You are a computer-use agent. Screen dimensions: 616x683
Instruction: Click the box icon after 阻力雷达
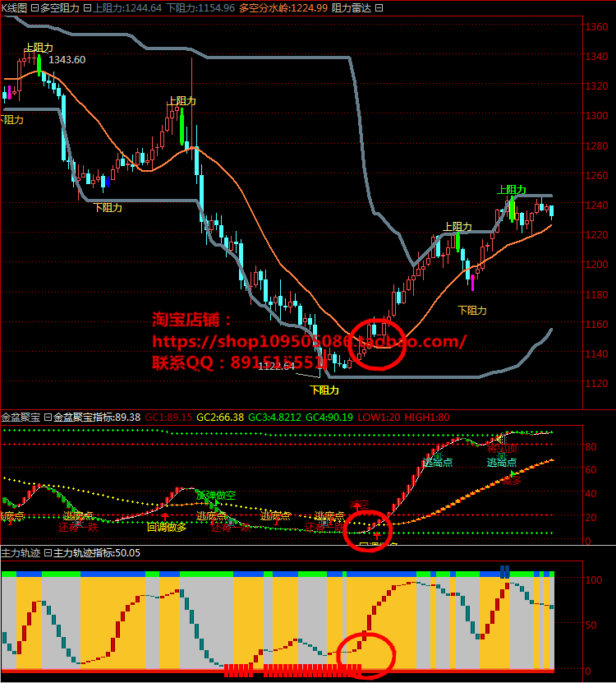click(x=377, y=7)
